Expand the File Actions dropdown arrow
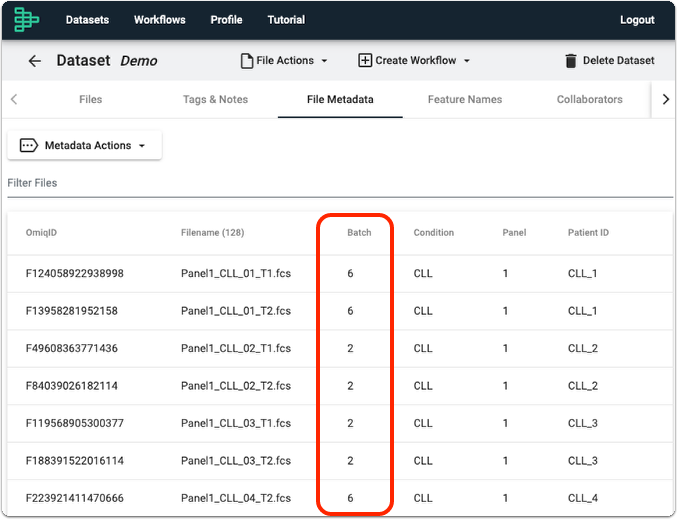The height and width of the screenshot is (519, 677). tap(324, 61)
